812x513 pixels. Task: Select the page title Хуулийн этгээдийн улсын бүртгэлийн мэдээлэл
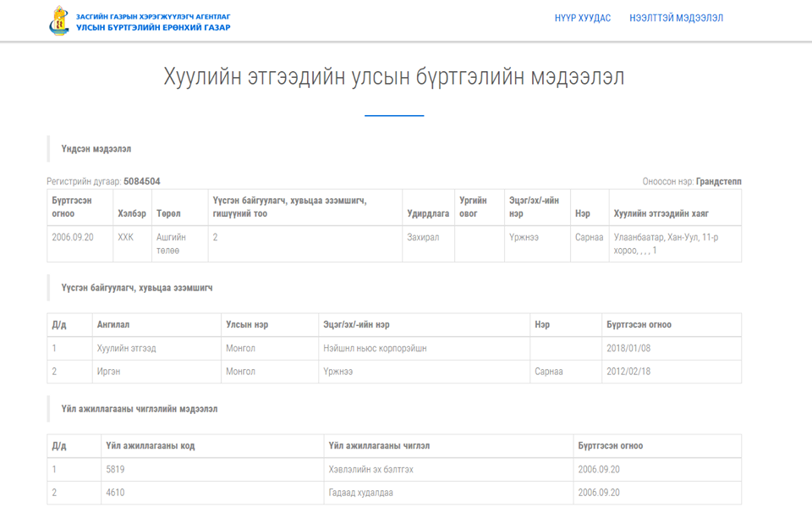[394, 77]
